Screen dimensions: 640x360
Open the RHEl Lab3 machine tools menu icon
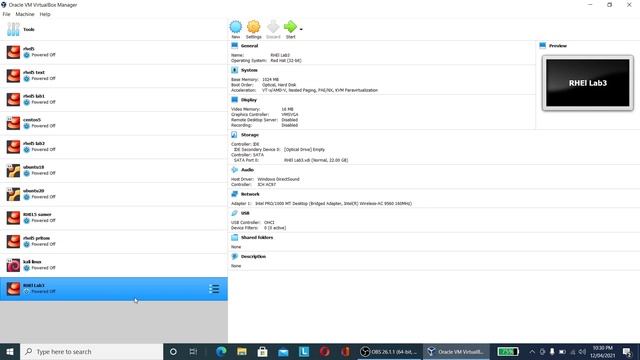[214, 289]
